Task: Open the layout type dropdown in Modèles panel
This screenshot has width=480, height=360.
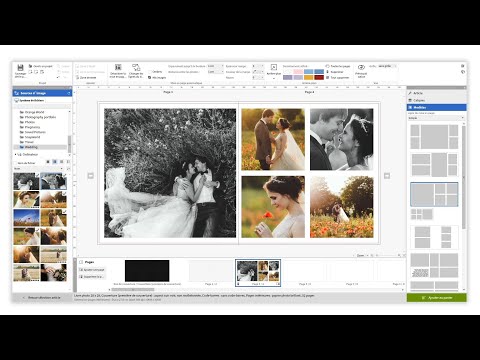Action: [x=436, y=118]
